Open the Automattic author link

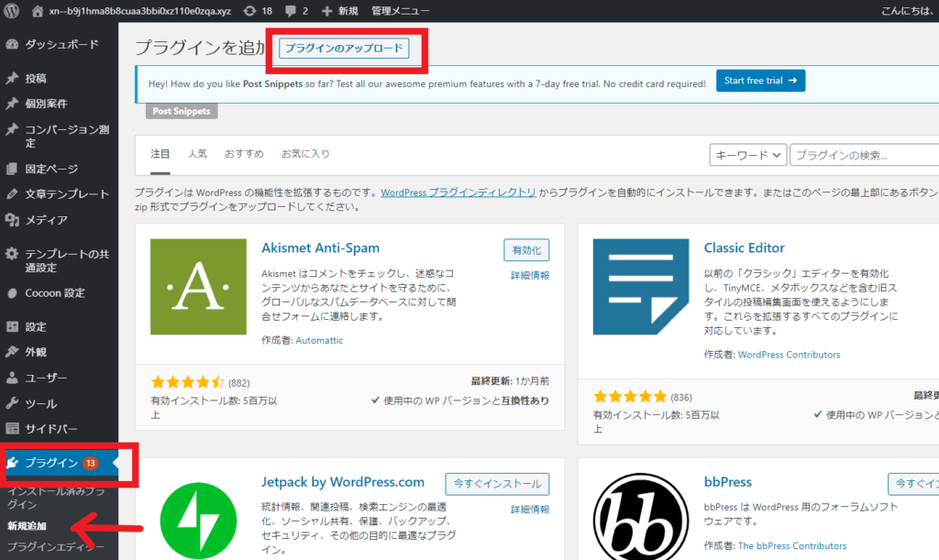click(319, 340)
